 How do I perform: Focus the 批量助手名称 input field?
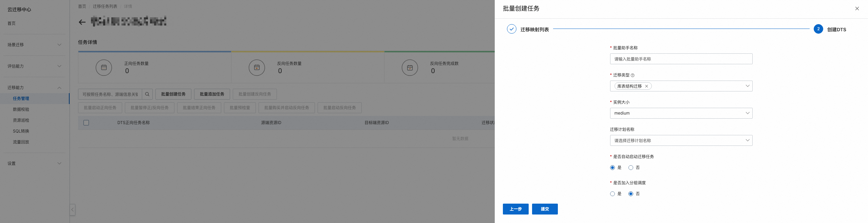tap(681, 59)
